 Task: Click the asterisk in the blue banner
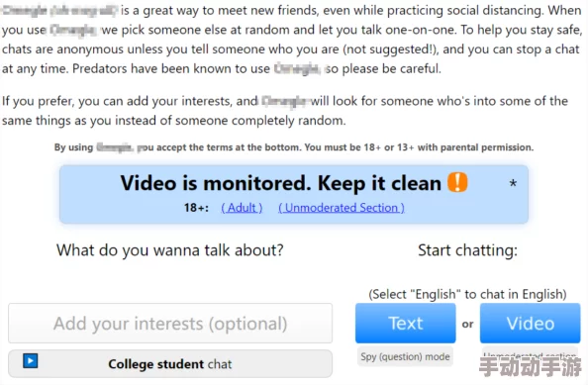coord(513,184)
